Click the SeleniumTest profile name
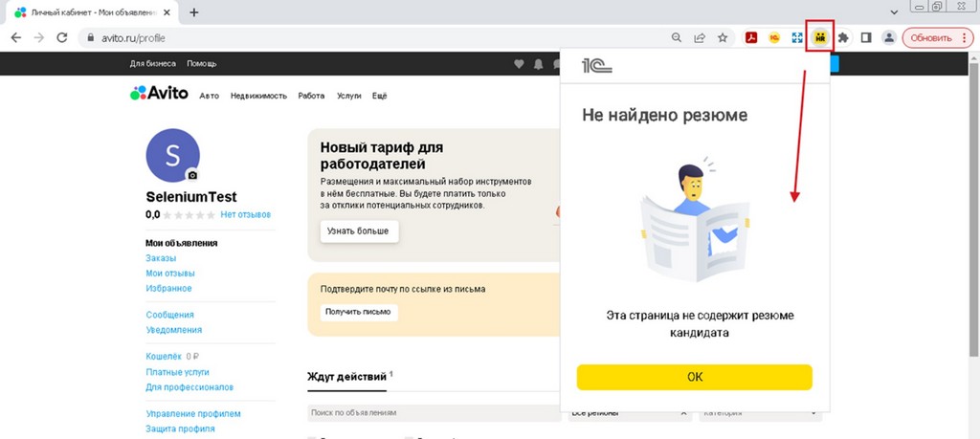Viewport: 980px width, 439px height. 191,197
